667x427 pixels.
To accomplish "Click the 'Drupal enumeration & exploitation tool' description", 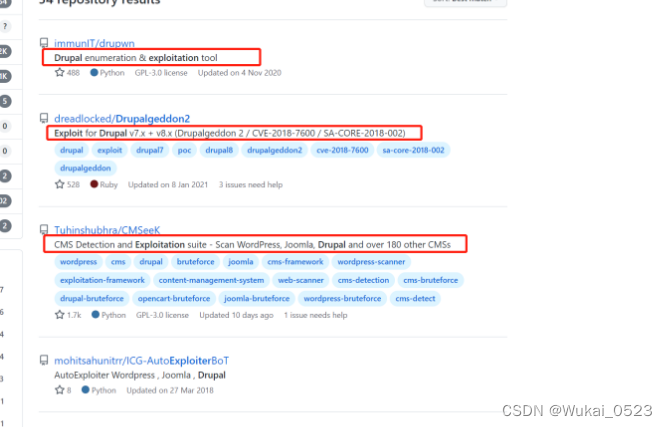I will tap(136, 58).
